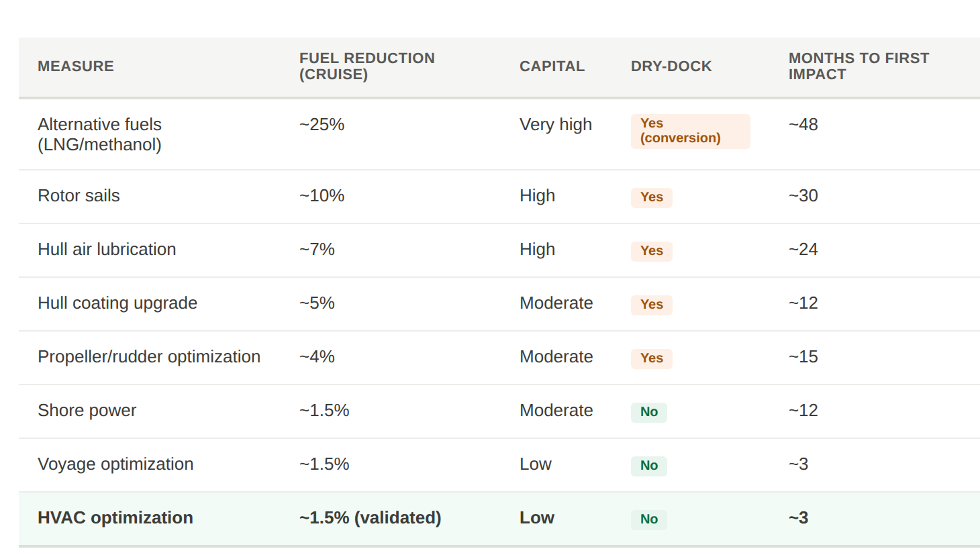Click the highlighted HVAC optimization row label
The height and width of the screenshot is (557, 980).
tap(115, 518)
